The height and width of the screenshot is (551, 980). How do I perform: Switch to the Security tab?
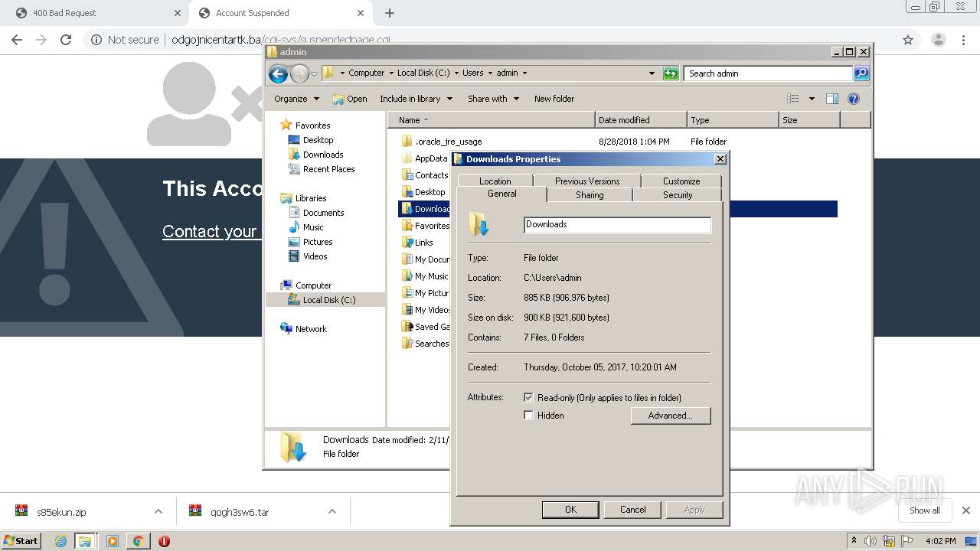[678, 195]
